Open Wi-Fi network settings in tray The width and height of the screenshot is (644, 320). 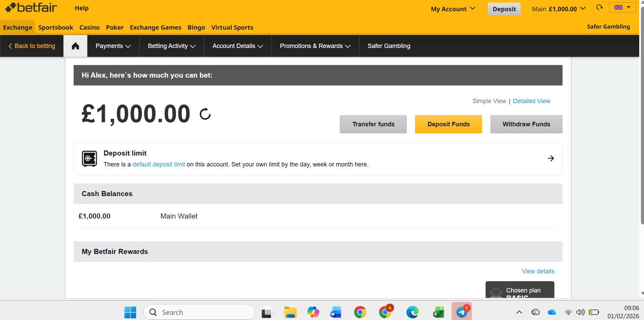pos(568,312)
